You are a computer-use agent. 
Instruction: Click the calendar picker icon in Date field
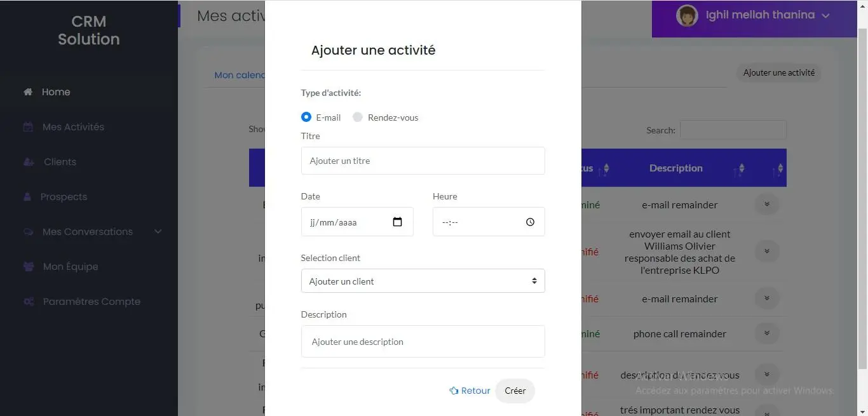398,222
